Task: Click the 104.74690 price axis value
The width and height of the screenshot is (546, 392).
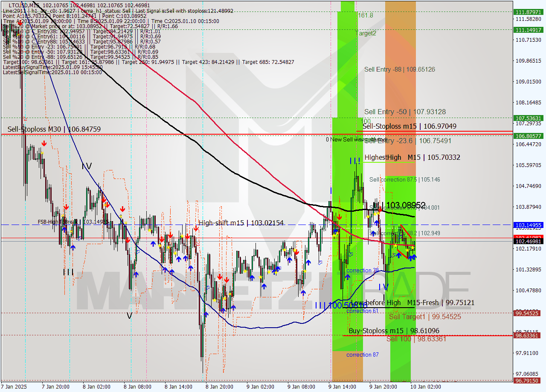Action: coord(528,186)
